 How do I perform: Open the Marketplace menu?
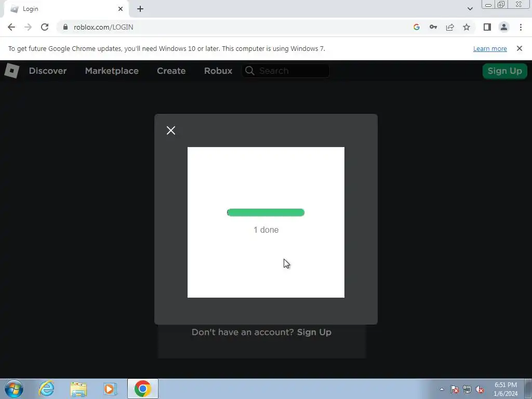coord(112,71)
